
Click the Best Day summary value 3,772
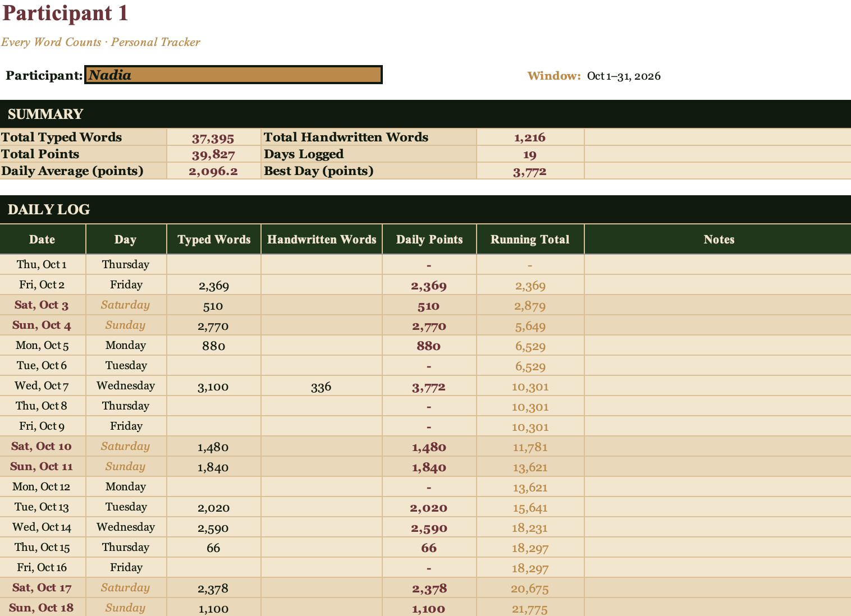[x=530, y=171]
